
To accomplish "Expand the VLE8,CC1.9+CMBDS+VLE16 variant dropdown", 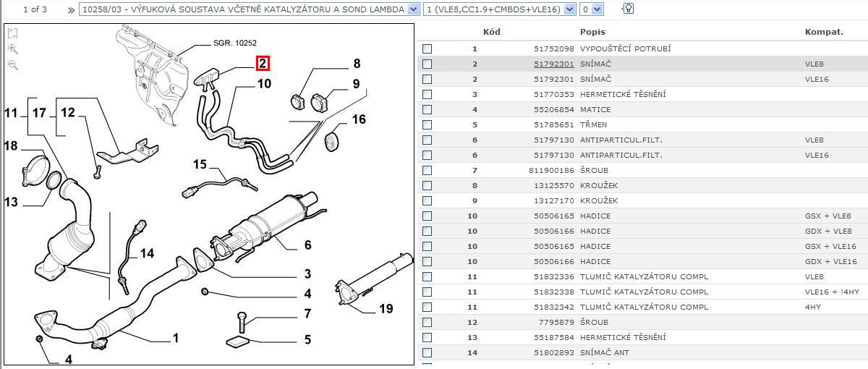I will (569, 9).
